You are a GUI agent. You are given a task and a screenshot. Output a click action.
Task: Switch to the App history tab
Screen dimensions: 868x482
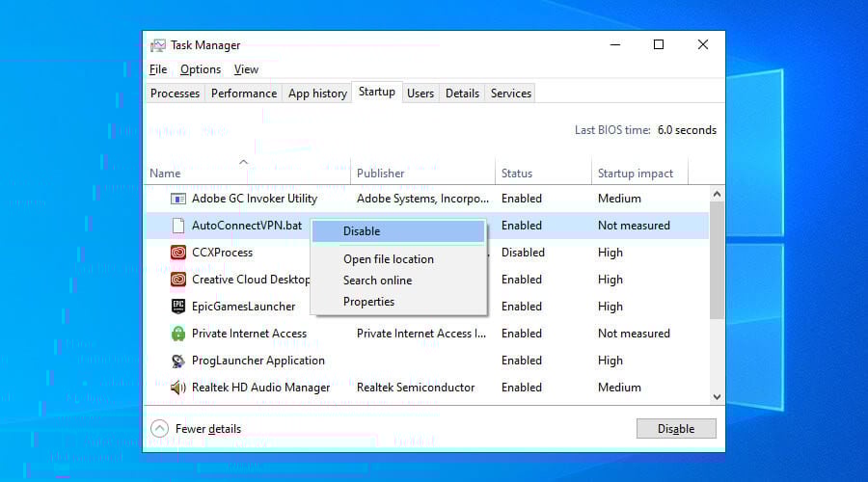click(x=317, y=94)
